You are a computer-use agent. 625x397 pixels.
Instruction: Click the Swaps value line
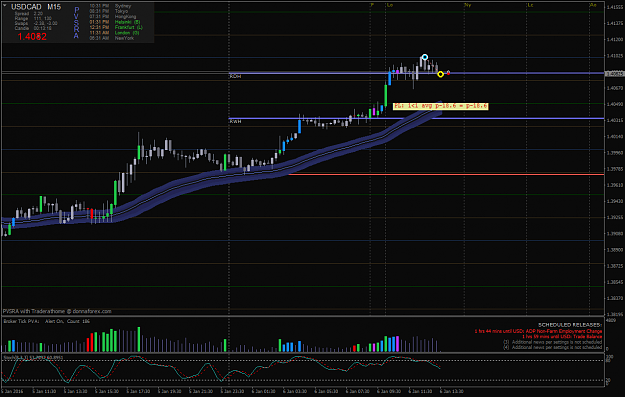pyautogui.click(x=36, y=23)
